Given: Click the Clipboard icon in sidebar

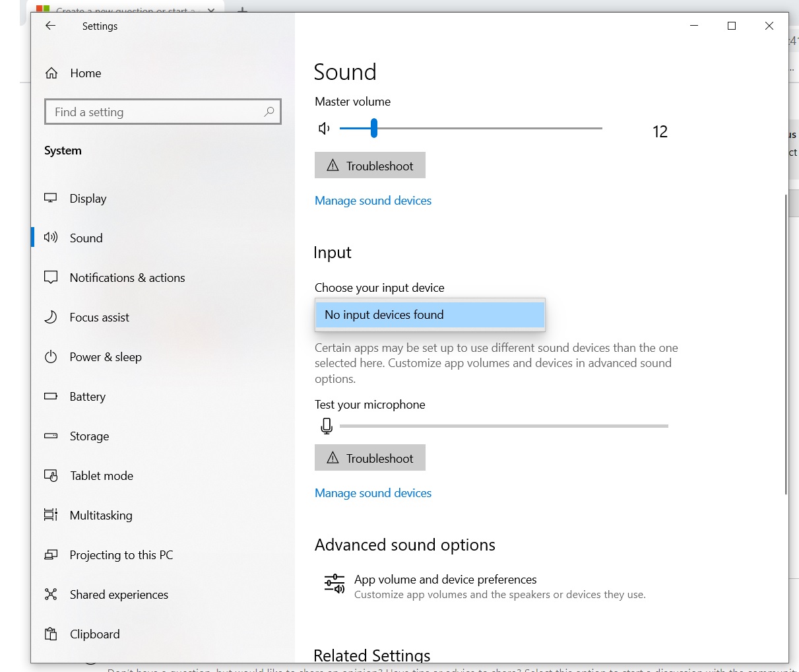Looking at the screenshot, I should (x=51, y=634).
